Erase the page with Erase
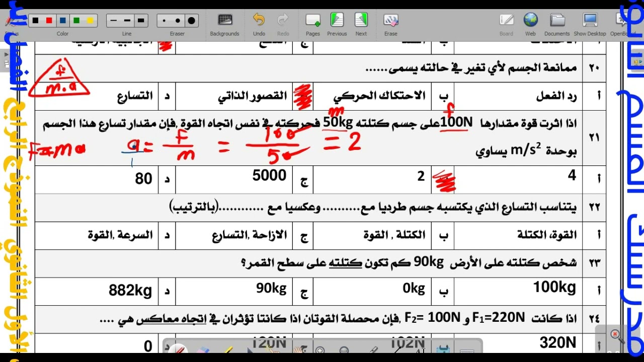This screenshot has width=644, height=362. pyautogui.click(x=391, y=25)
